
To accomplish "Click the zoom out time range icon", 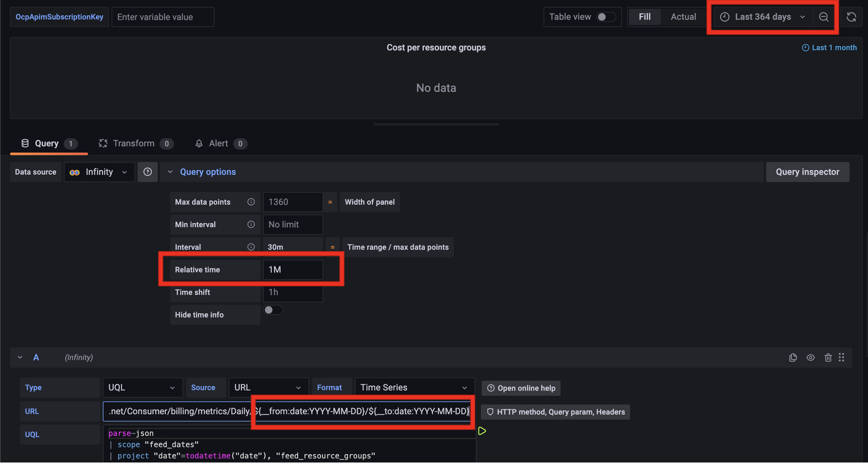I will click(x=823, y=17).
